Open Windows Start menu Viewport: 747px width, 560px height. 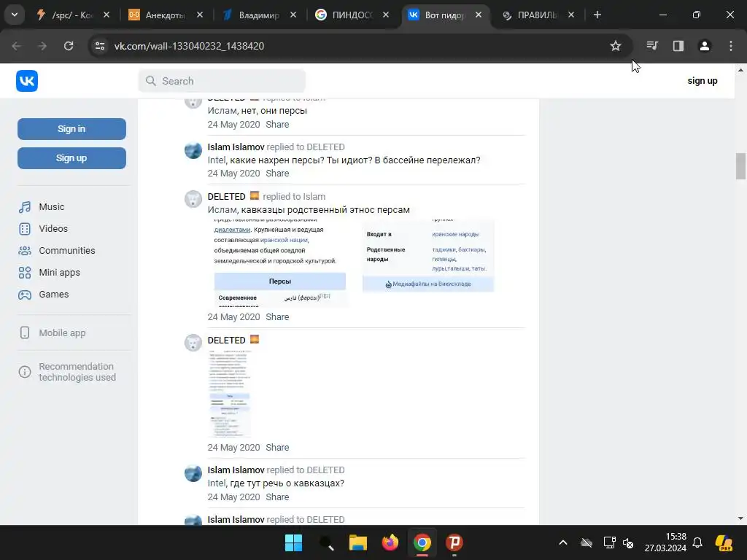tap(293, 542)
